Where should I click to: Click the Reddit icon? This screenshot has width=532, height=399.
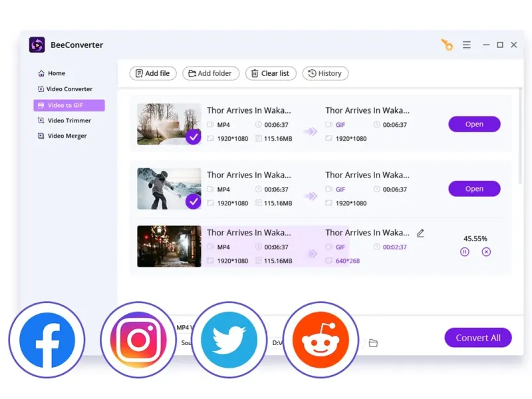[321, 340]
